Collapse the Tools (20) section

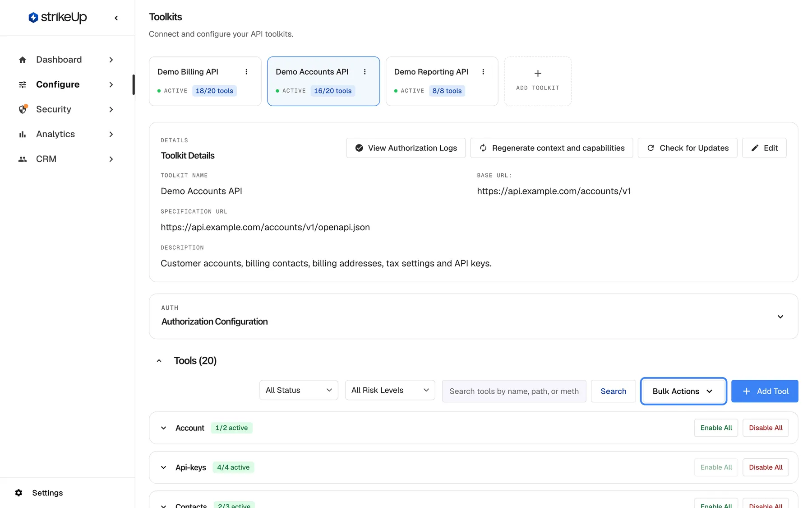[x=159, y=361]
